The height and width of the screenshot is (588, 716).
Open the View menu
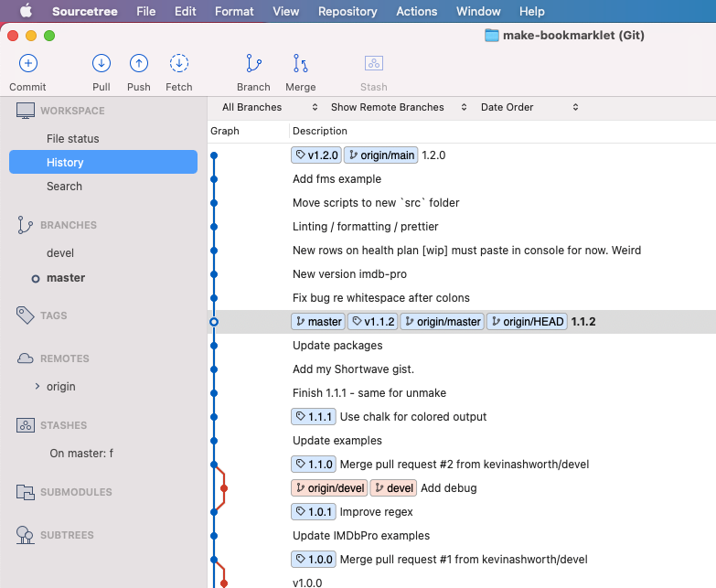pyautogui.click(x=286, y=11)
